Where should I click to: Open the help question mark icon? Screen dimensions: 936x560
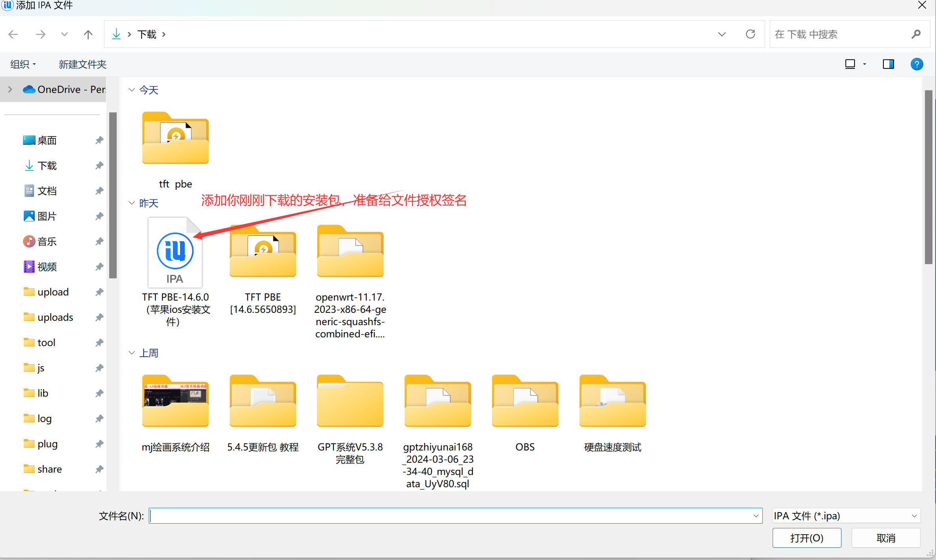(916, 64)
